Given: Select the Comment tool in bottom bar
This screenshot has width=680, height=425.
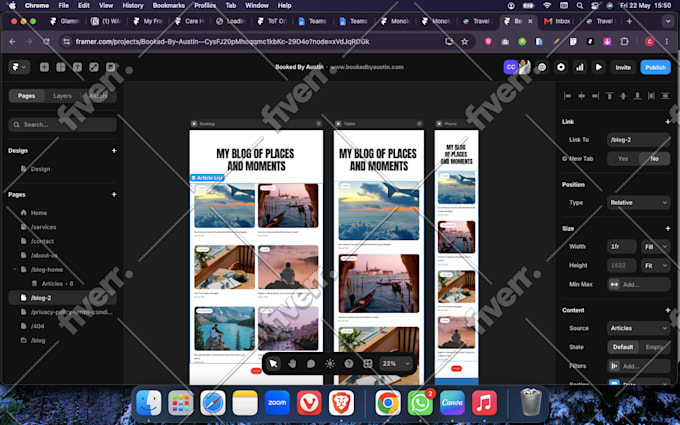Looking at the screenshot, I should 311,363.
